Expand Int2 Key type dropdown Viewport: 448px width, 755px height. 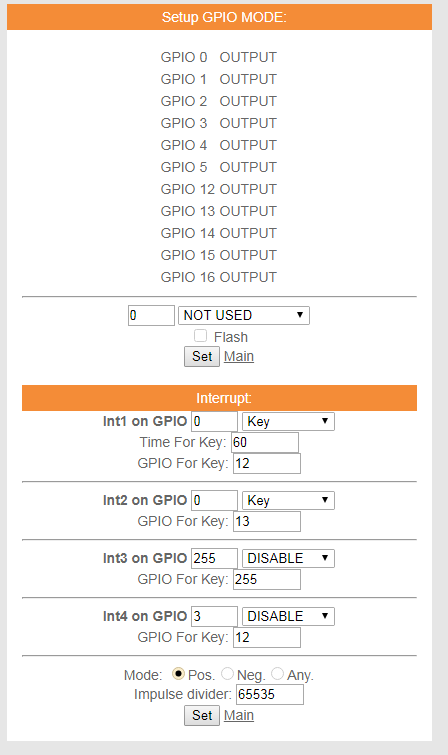pyautogui.click(x=288, y=500)
